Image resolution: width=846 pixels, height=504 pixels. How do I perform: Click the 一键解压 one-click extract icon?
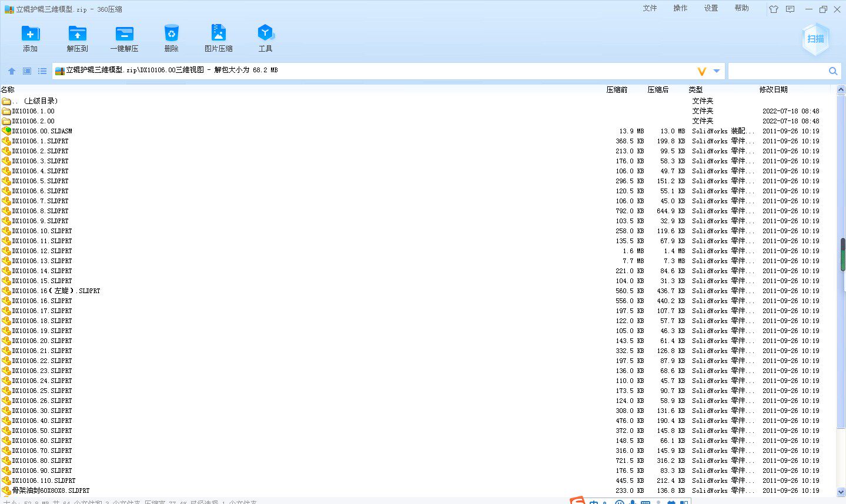(x=124, y=34)
